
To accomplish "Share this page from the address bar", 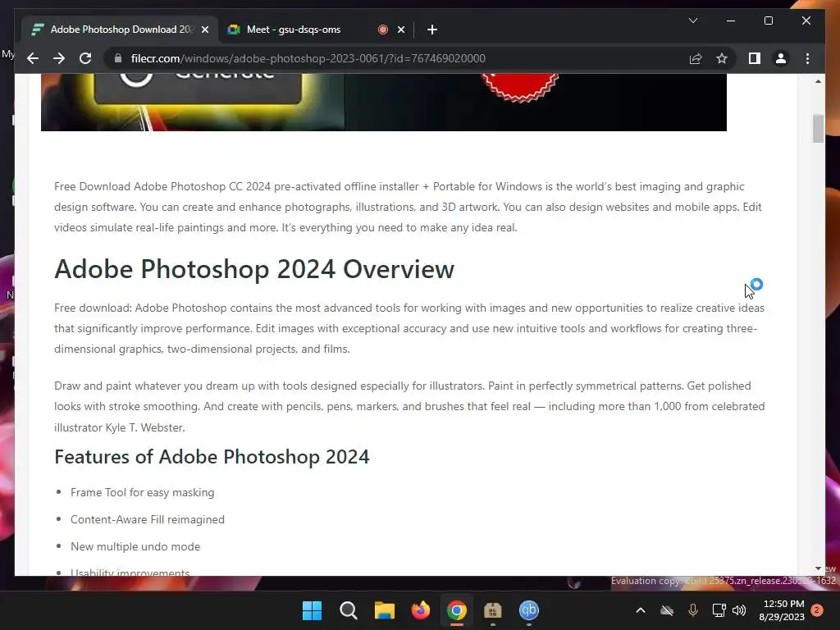I will coord(696,58).
